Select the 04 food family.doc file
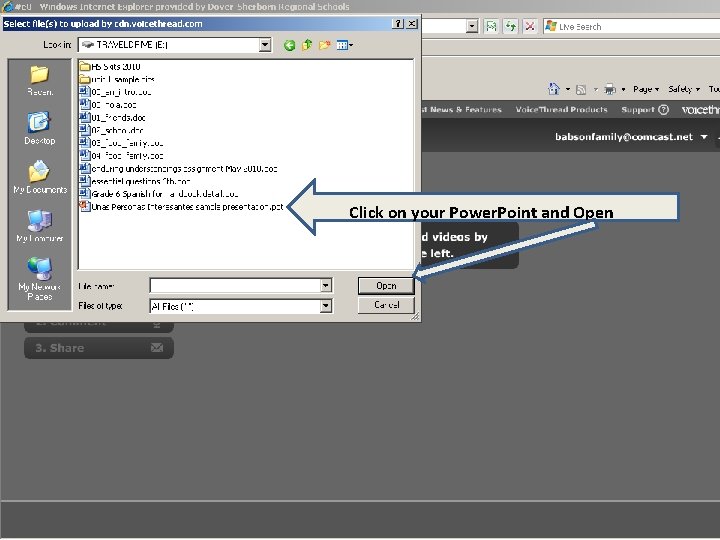Screen dimensions: 720x540 [121, 156]
